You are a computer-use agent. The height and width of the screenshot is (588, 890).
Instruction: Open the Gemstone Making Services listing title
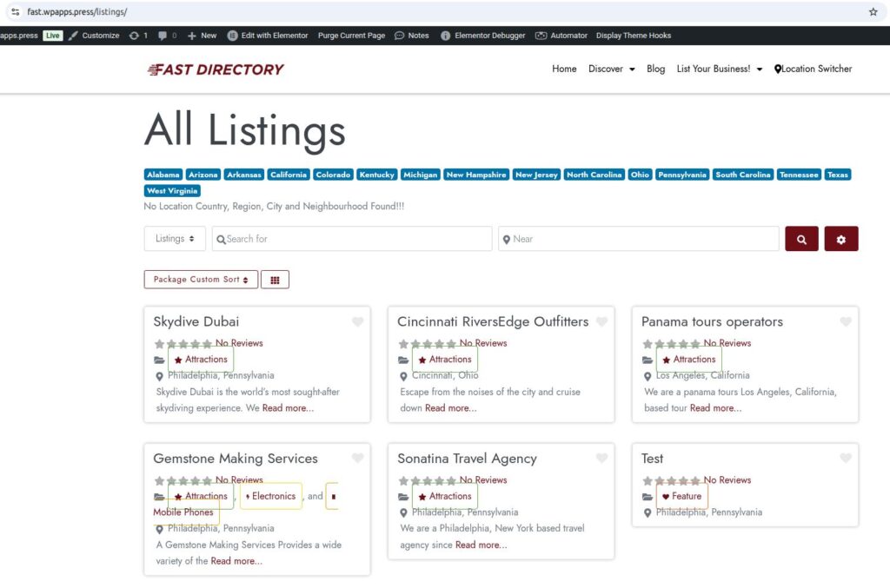click(x=236, y=459)
